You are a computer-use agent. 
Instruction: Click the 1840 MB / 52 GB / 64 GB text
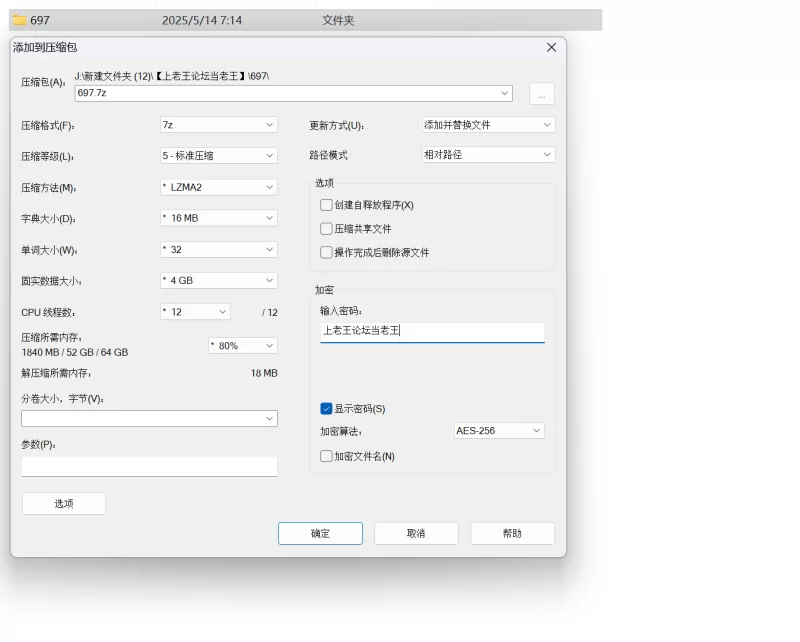[x=74, y=352]
